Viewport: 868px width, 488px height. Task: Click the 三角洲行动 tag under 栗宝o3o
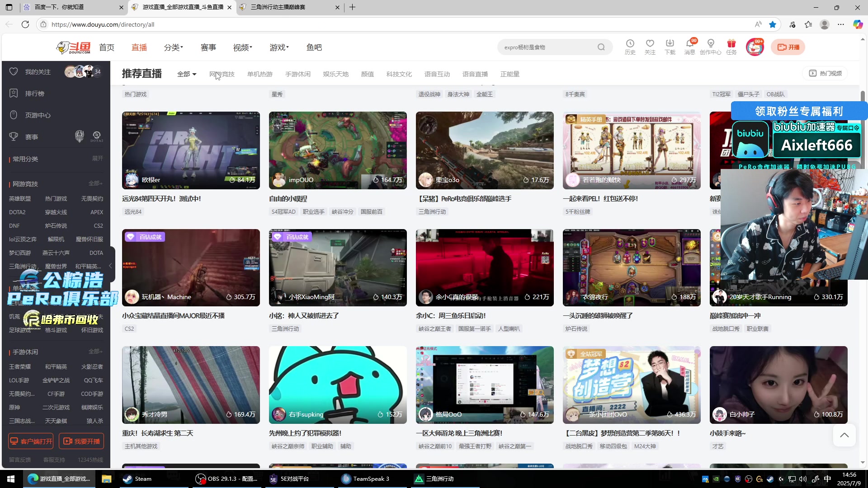(432, 211)
